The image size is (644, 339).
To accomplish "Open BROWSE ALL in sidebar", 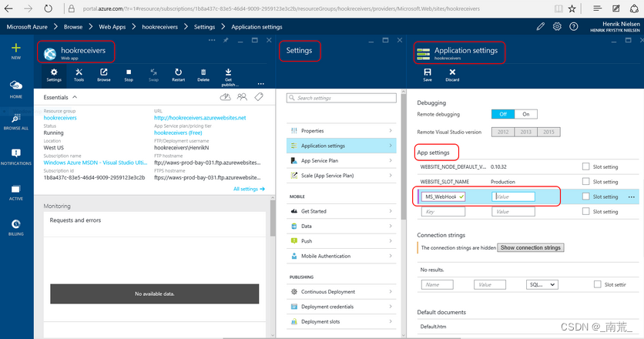I will coord(16,122).
